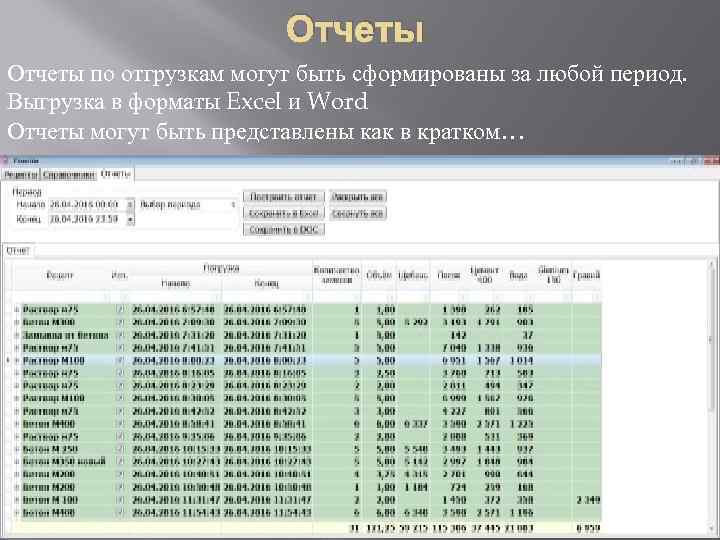
Task: Click the Объем column header
Action: tap(378, 276)
